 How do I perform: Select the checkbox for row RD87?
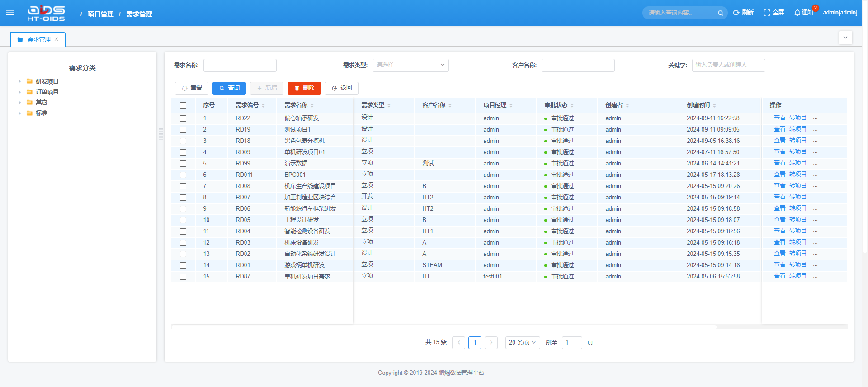[x=183, y=277]
